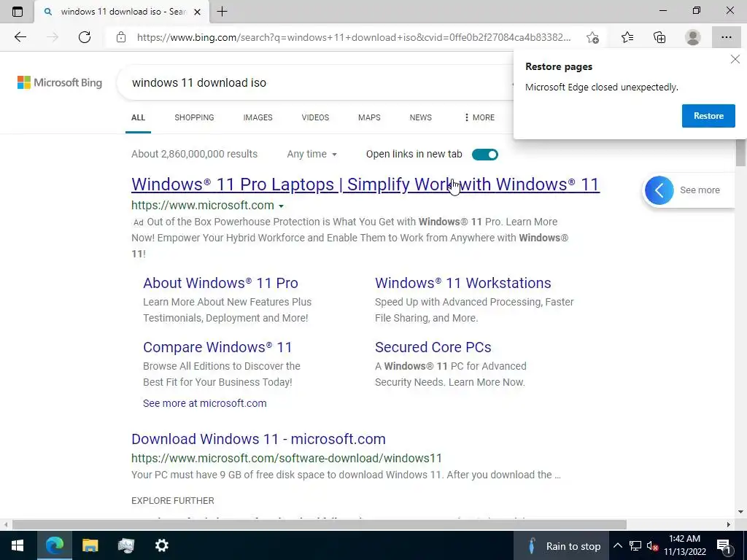Open Settings gear in the taskbar
This screenshot has height=560, width=747.
coord(161,545)
